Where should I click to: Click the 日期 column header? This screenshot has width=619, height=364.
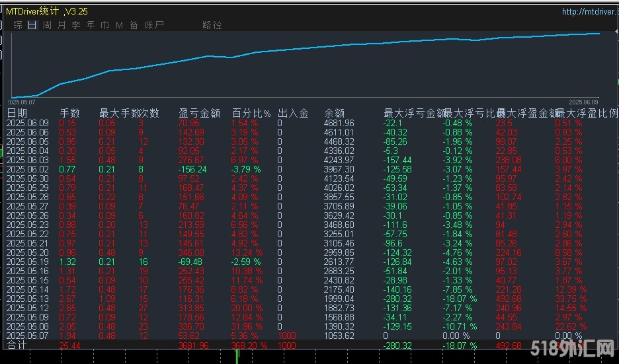click(17, 113)
